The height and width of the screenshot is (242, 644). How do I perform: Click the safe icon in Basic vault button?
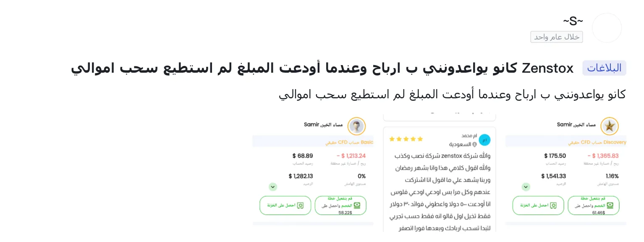tap(301, 205)
